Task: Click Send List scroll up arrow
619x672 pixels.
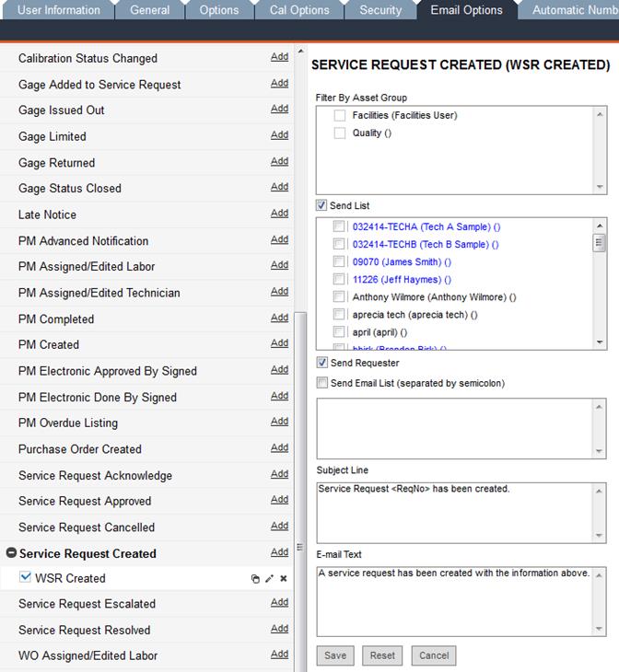Action: 600,226
